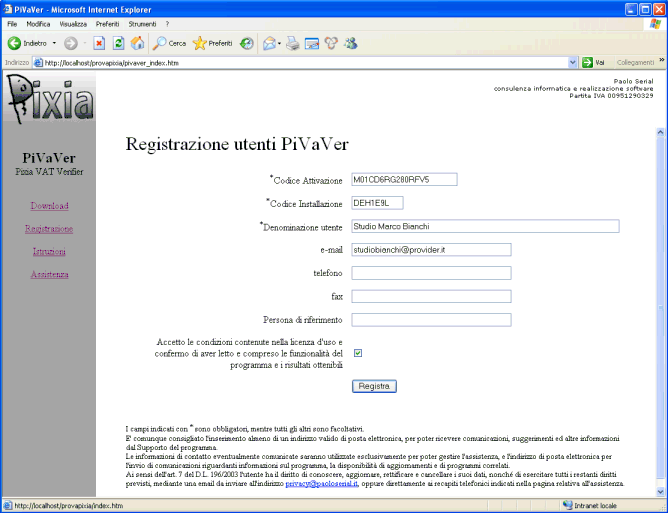Click the Collegamenti links toolbar label

coord(635,63)
